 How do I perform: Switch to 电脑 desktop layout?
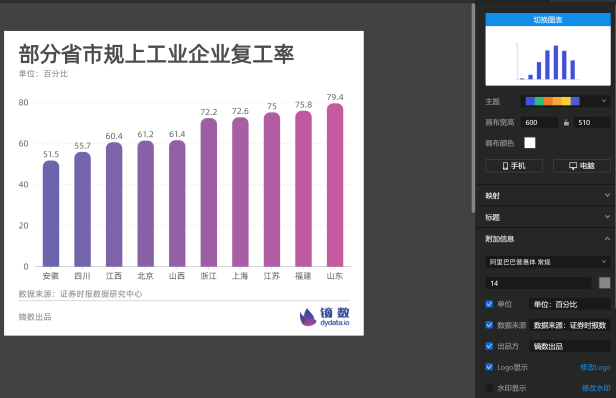pos(582,166)
